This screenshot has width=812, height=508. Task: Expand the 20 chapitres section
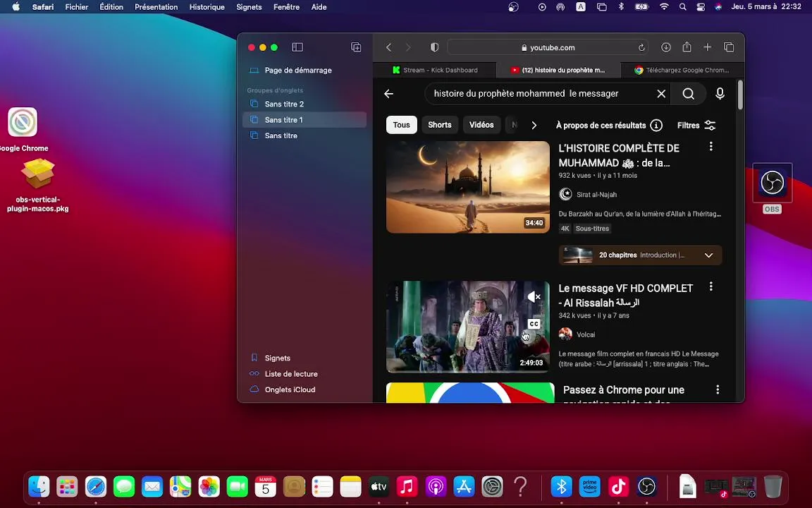click(708, 255)
